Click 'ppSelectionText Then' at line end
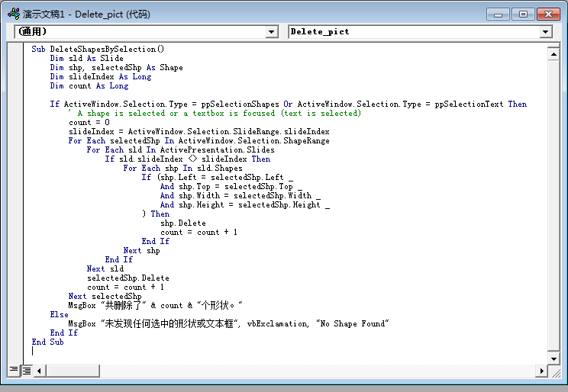Viewport: 568px width, 392px height. point(481,104)
